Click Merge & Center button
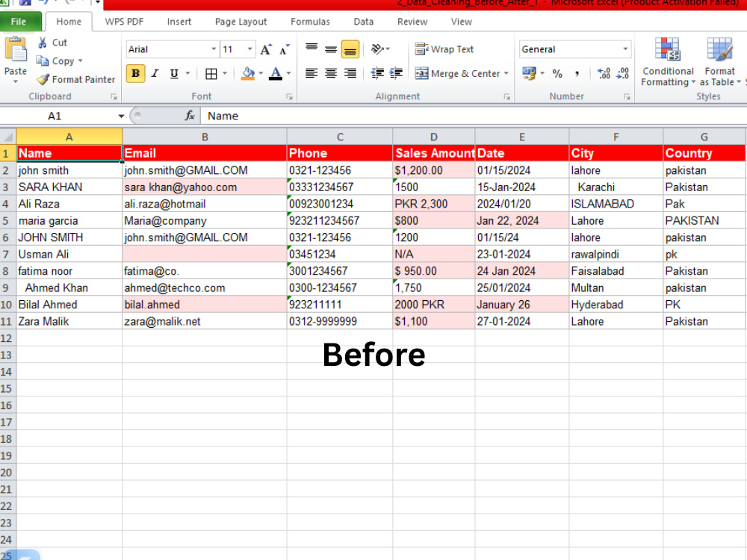Image resolution: width=747 pixels, height=560 pixels. coord(457,73)
